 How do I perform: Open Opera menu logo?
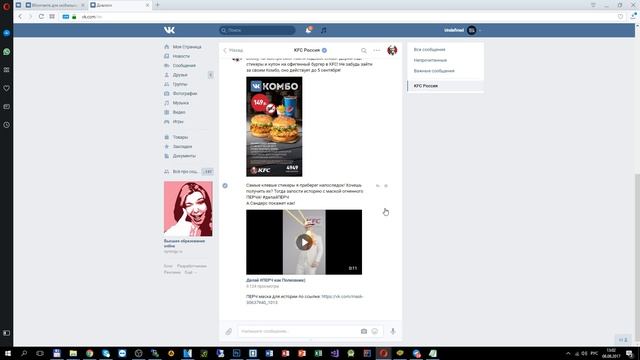6,6
